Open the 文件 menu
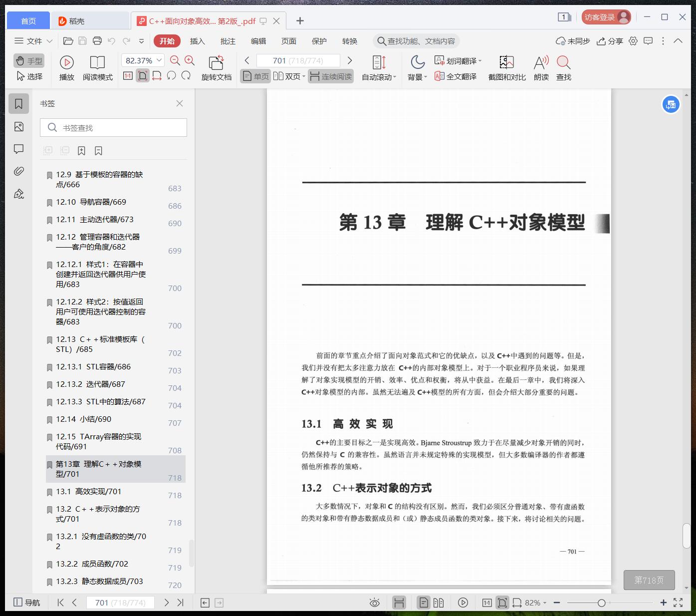This screenshot has width=696, height=616. [x=33, y=41]
